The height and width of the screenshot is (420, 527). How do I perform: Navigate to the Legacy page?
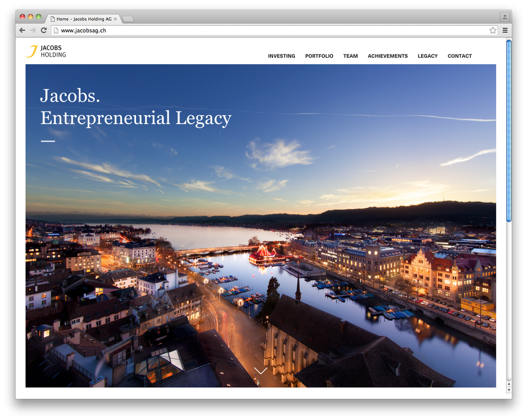[x=428, y=56]
